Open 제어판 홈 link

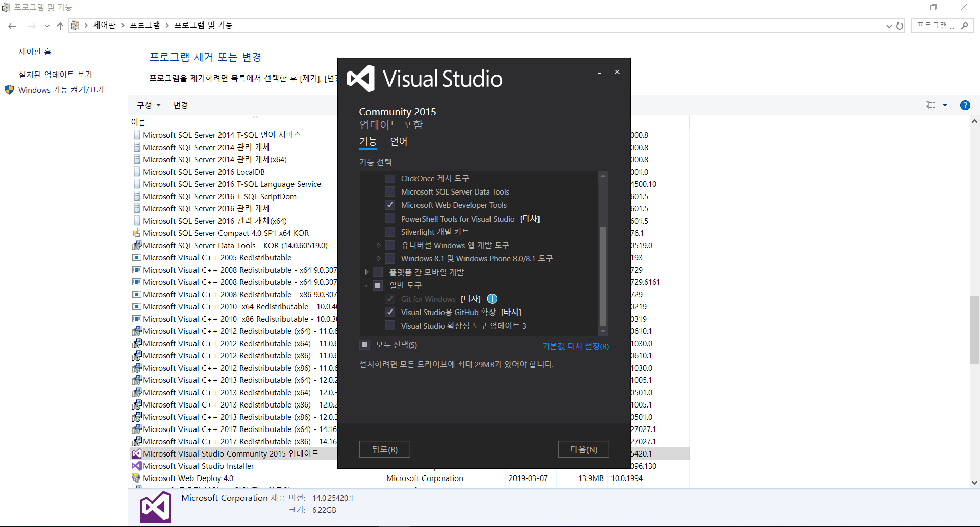point(35,52)
